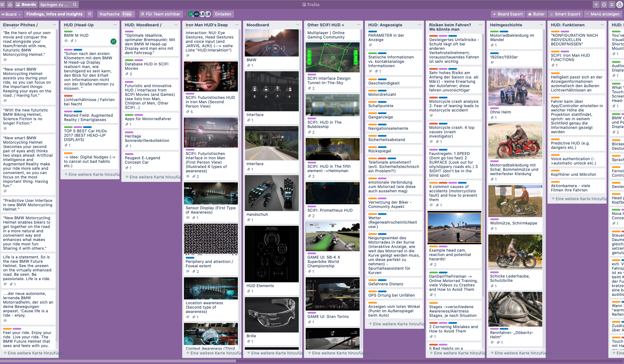This screenshot has width=624, height=364.
Task: Click description icon on PARAMETER in der Anzeige
Action: coord(370,45)
